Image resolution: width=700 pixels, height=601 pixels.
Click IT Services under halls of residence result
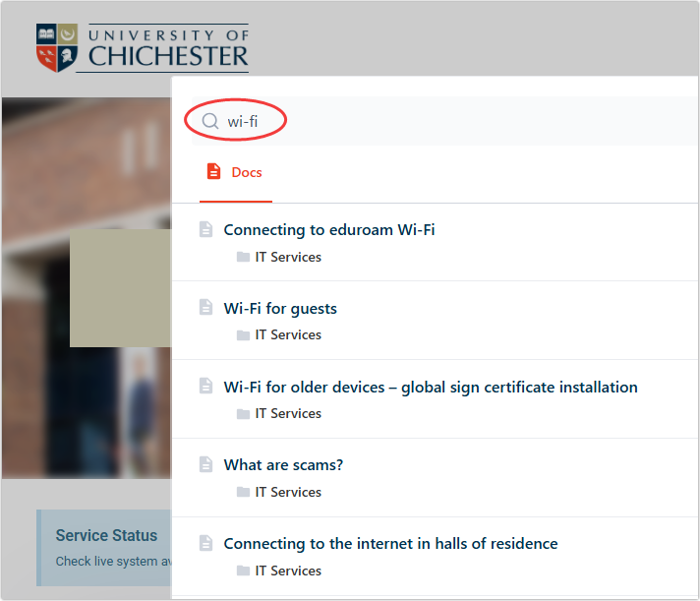pyautogui.click(x=288, y=571)
